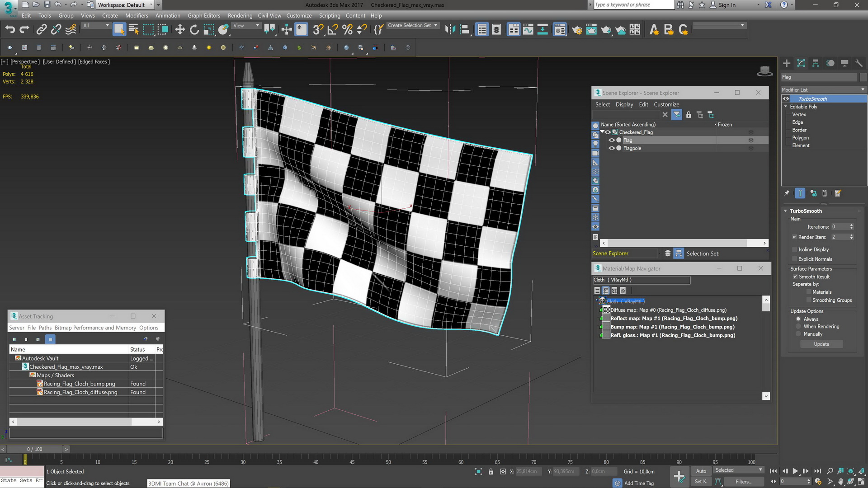Open the Render Setup teapot icon
The width and height of the screenshot is (868, 488).
(x=577, y=30)
